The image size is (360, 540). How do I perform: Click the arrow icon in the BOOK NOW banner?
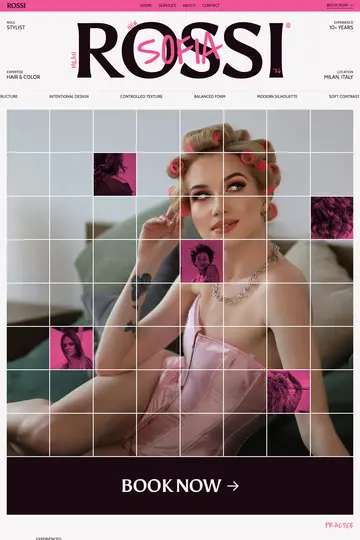pos(233,486)
